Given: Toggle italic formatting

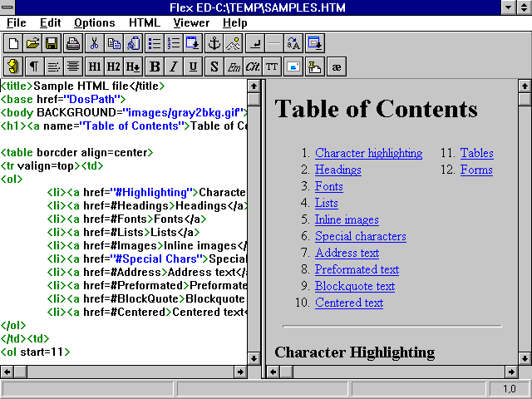Looking at the screenshot, I should [174, 66].
